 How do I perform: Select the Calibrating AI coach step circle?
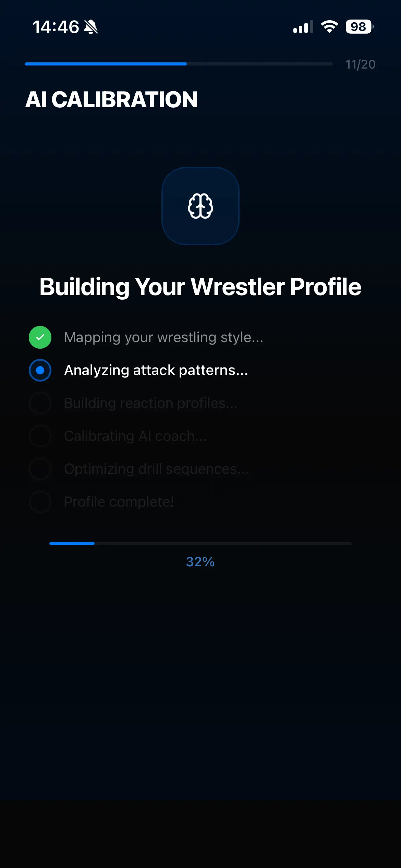point(40,436)
